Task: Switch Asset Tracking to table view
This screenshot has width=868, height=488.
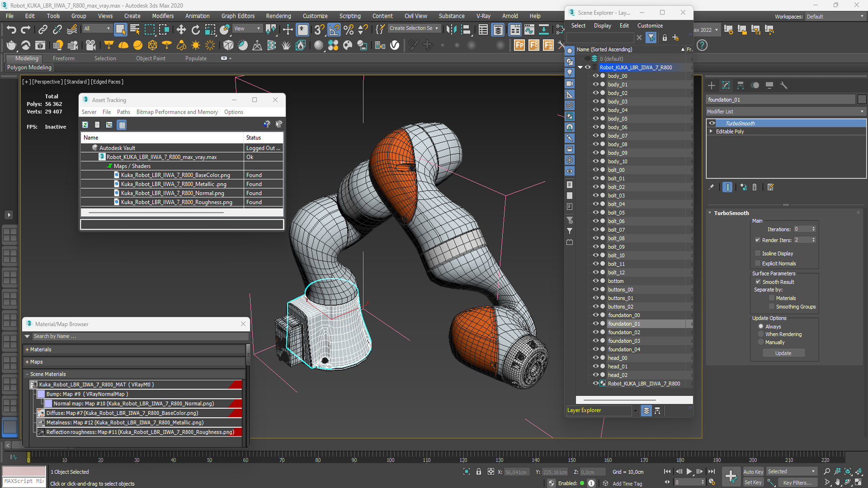Action: 122,125
